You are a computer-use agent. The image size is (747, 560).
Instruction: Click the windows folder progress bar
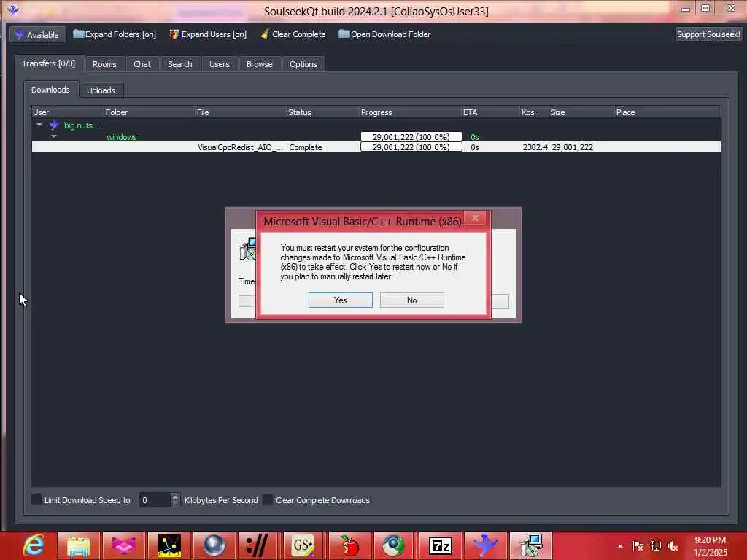tap(411, 136)
